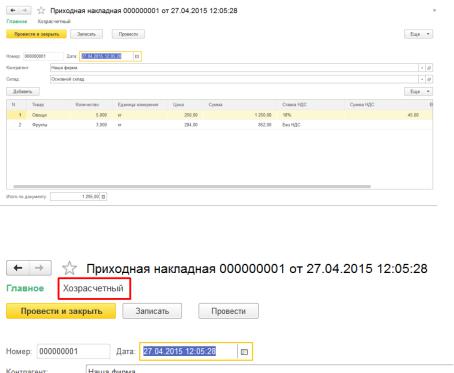
Task: Open the Ещё menu above the goods table
Action: pyautogui.click(x=419, y=91)
